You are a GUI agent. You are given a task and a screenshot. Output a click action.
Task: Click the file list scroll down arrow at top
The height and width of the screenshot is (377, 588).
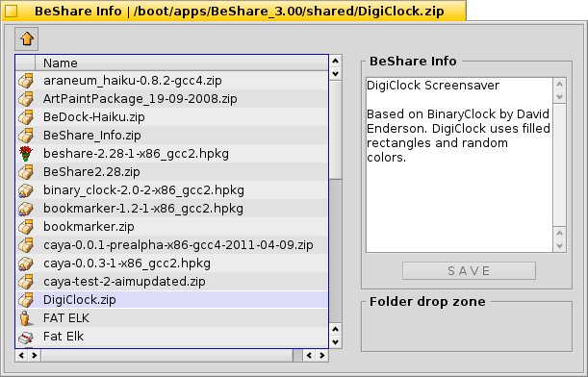pyautogui.click(x=335, y=73)
